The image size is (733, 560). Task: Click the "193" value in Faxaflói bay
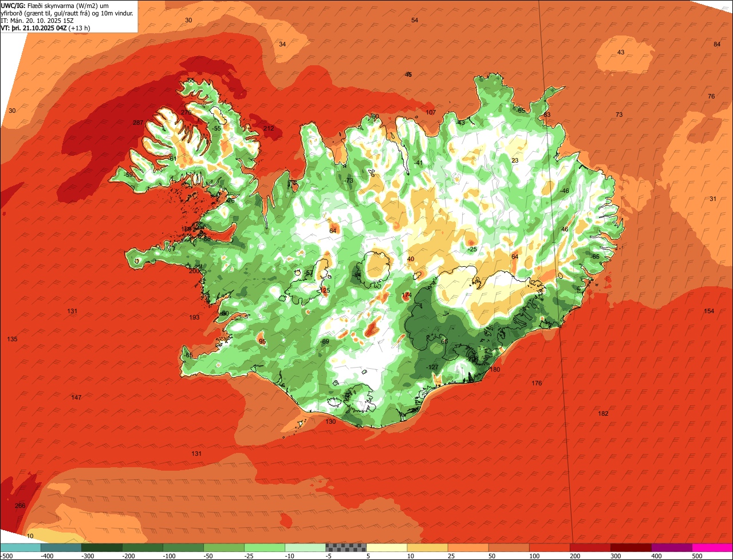tap(195, 317)
